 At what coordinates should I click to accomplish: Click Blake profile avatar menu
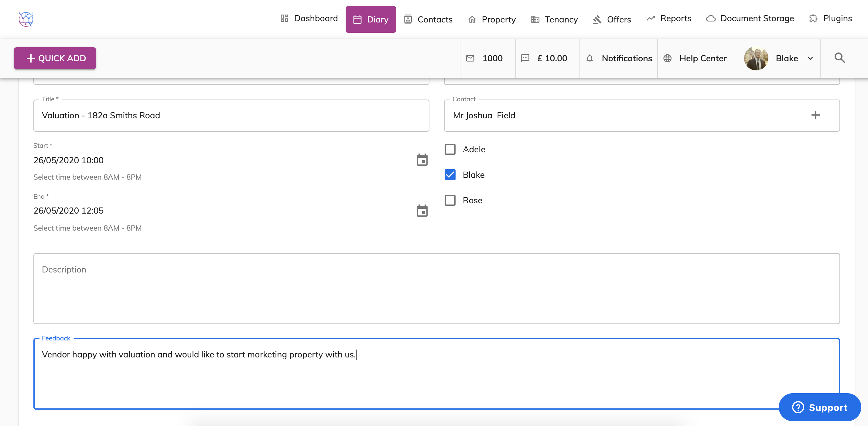point(756,58)
